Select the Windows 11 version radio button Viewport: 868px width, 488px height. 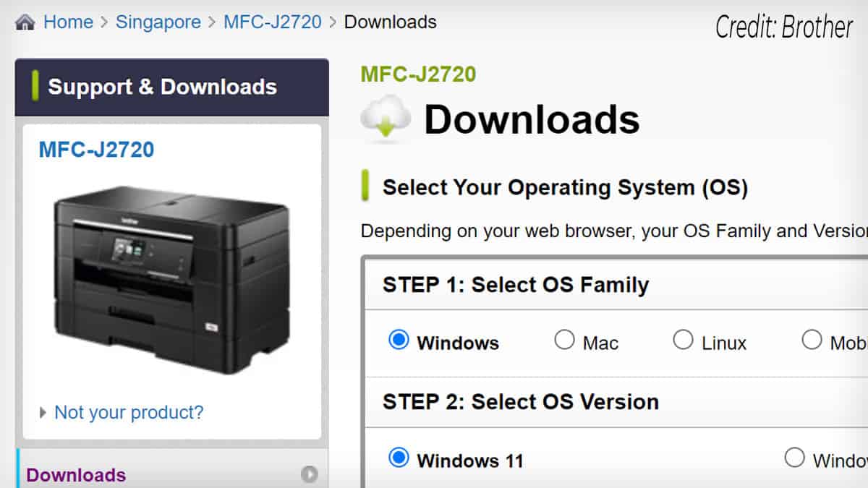[399, 458]
